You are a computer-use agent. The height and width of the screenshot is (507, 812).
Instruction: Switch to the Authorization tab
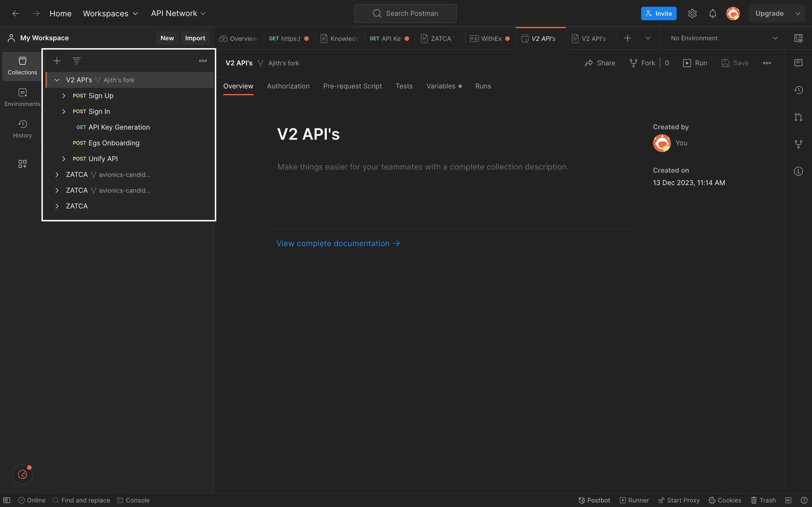coord(288,86)
